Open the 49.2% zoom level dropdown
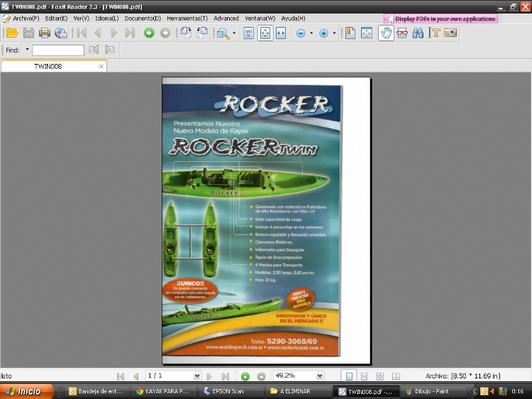532x399 pixels. [x=319, y=376]
